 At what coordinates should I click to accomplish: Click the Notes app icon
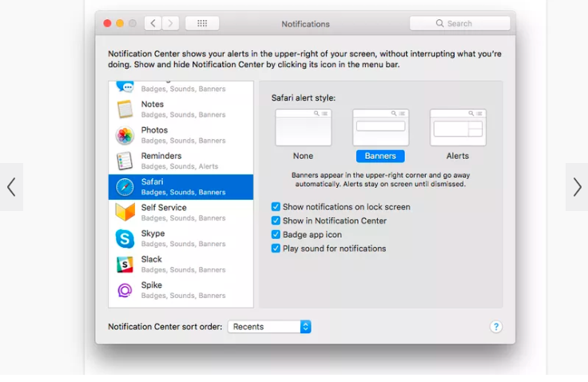pos(125,109)
